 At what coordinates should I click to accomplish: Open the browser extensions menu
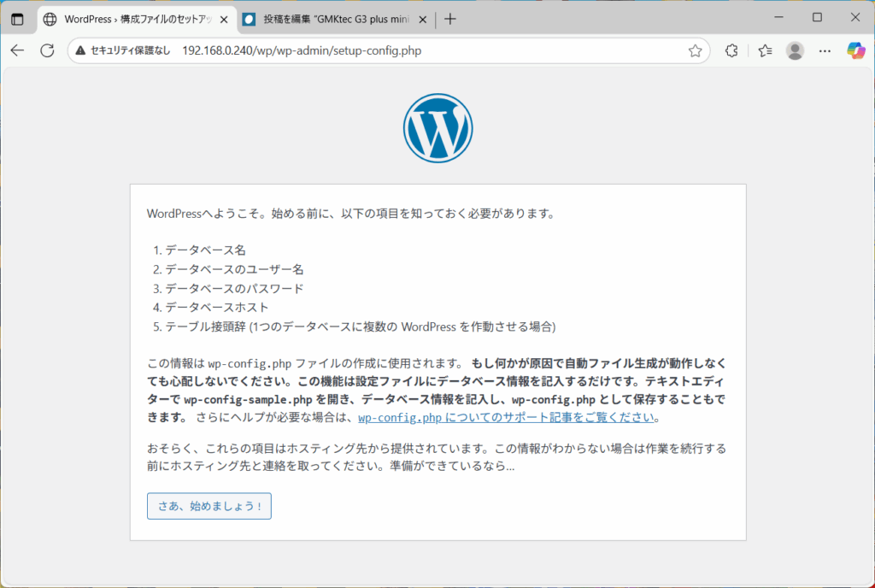(x=731, y=50)
